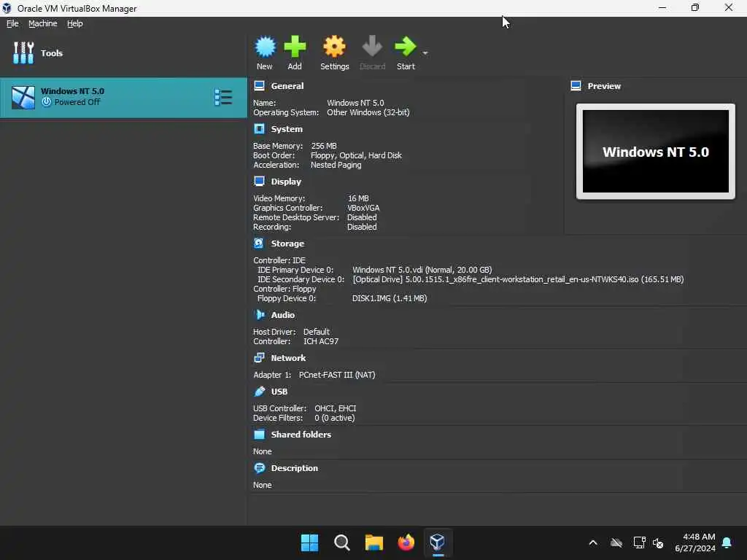Viewport: 747px width, 560px height.
Task: Click the New machine toolbar icon
Action: [265, 47]
